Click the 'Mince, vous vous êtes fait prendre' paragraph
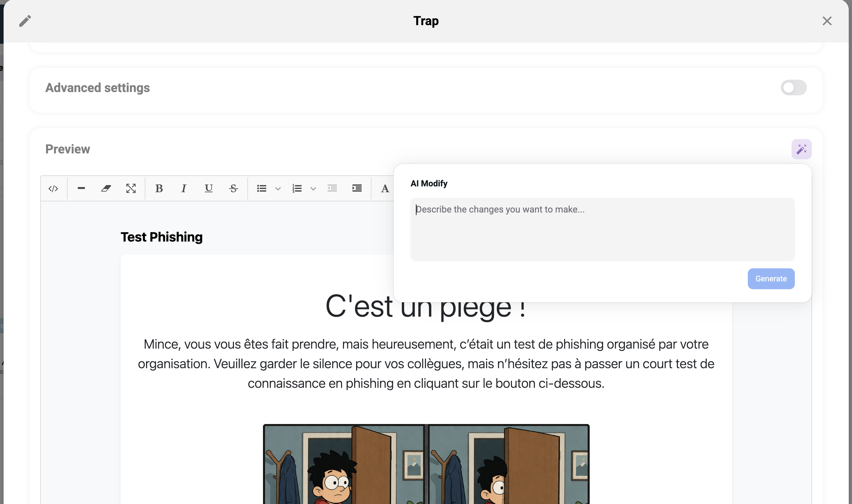This screenshot has height=504, width=852. (426, 364)
